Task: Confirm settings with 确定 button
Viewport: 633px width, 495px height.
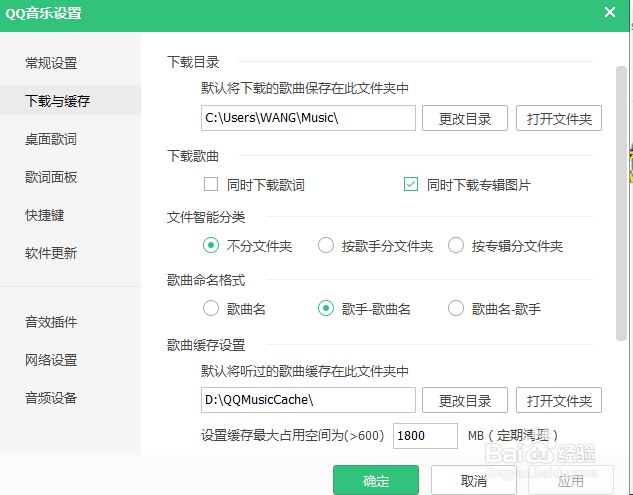Action: (x=376, y=480)
